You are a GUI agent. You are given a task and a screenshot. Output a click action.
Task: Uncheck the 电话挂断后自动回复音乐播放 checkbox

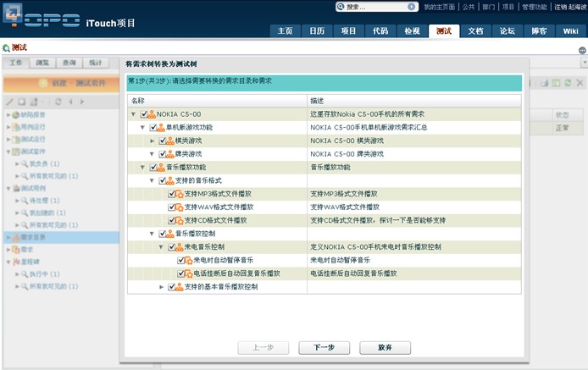(x=180, y=273)
